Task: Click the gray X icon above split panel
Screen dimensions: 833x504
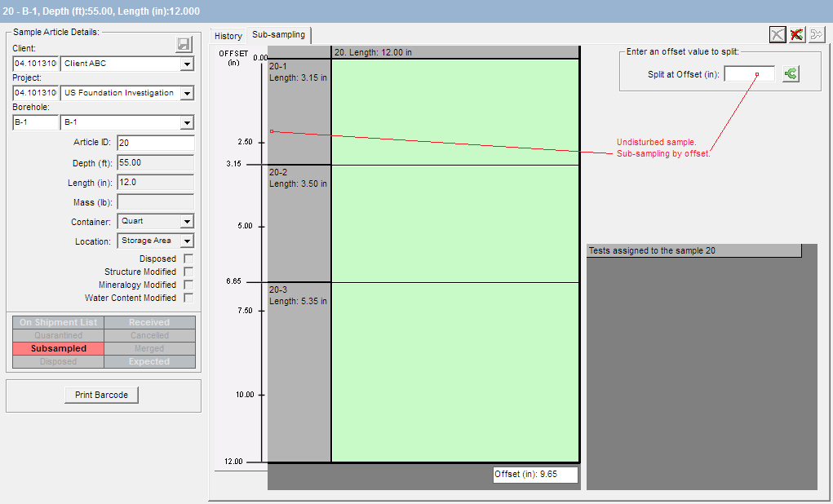Action: click(x=778, y=34)
